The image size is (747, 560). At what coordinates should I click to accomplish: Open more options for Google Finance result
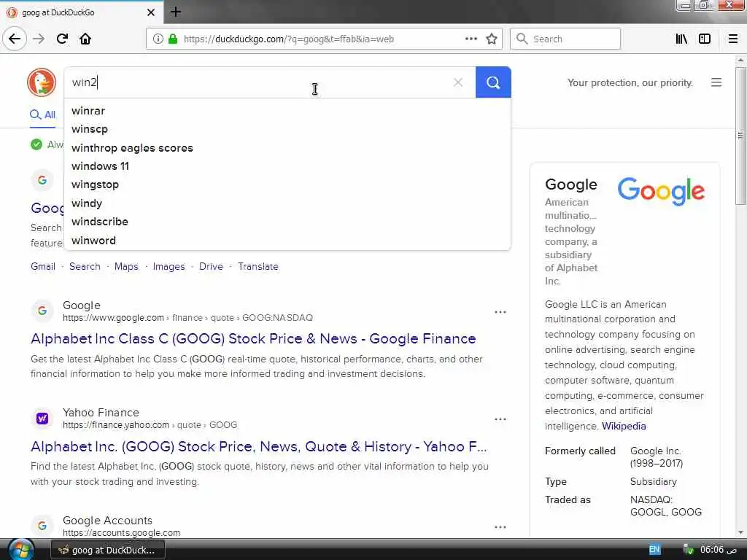[500, 312]
